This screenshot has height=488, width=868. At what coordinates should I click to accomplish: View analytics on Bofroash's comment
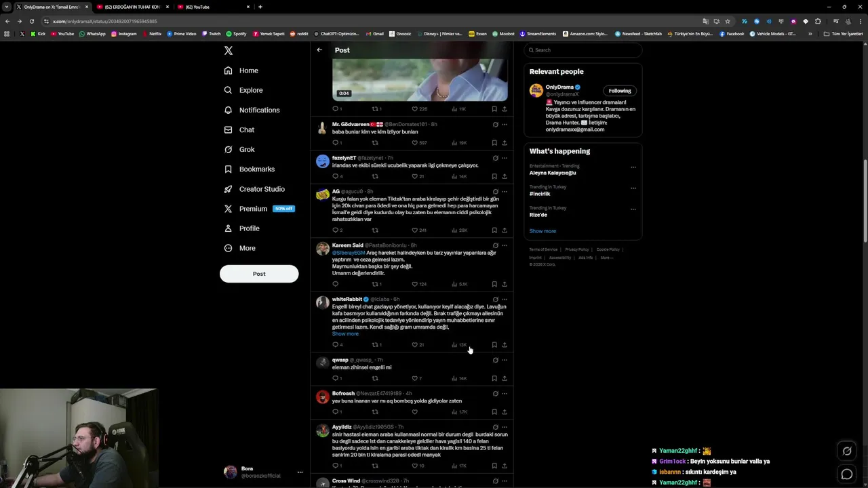459,412
